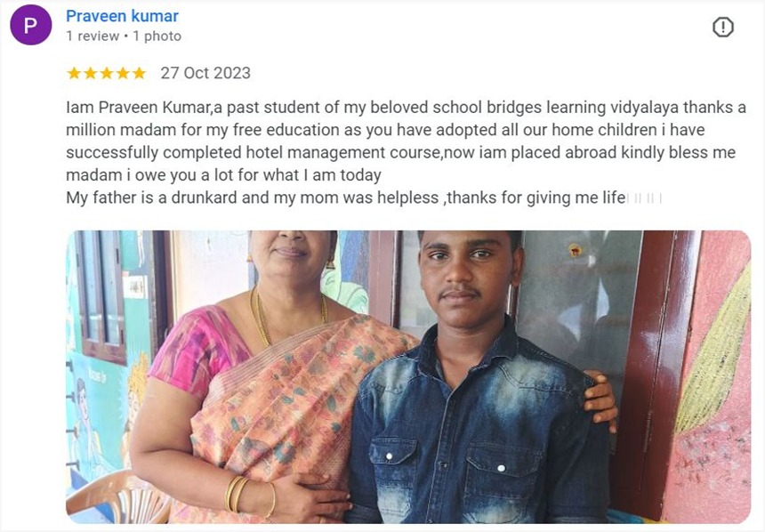
Task: Click the fifth yellow rating star
Action: [139, 73]
